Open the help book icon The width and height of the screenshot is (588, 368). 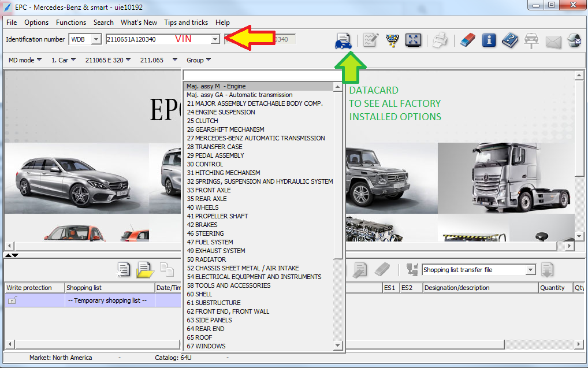tap(510, 40)
